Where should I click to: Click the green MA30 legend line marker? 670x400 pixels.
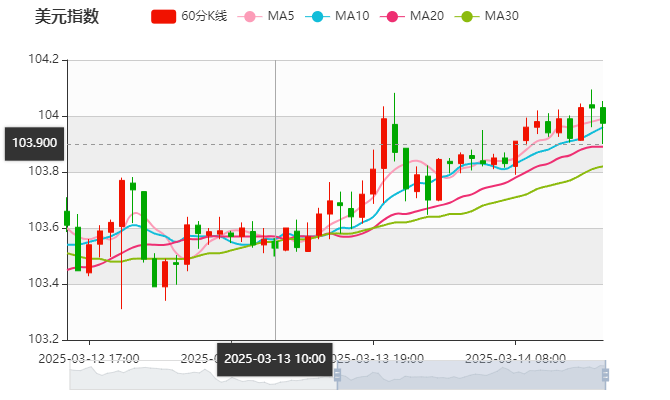tap(466, 16)
